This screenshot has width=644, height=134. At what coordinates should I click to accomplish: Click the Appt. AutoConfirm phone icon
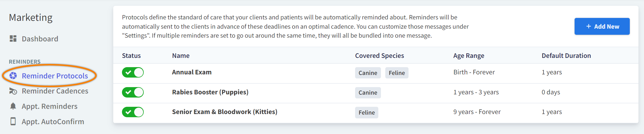[x=13, y=122]
